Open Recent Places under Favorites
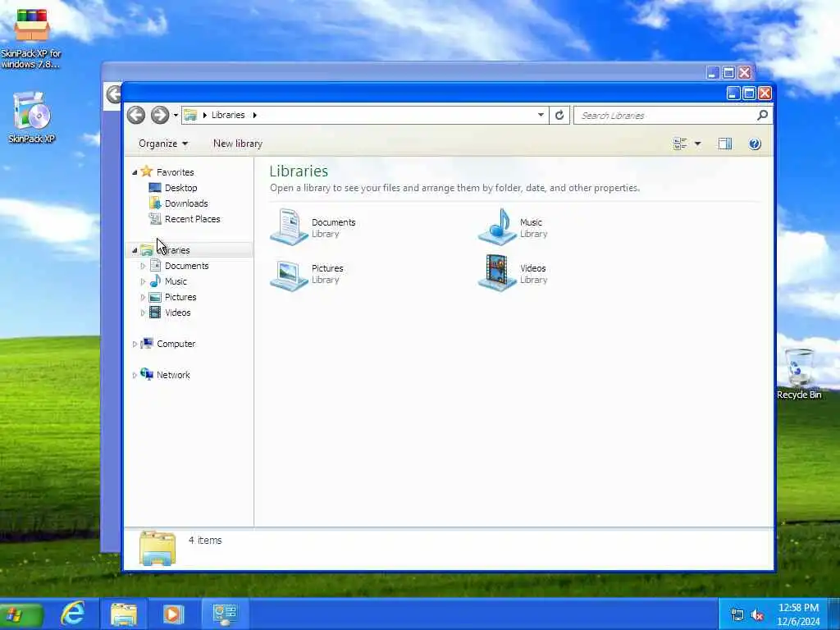Screen dimensions: 840x630 [192, 219]
